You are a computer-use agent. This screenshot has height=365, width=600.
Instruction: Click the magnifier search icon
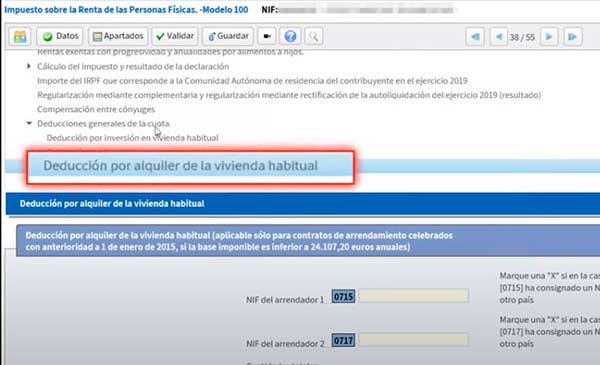tap(313, 36)
